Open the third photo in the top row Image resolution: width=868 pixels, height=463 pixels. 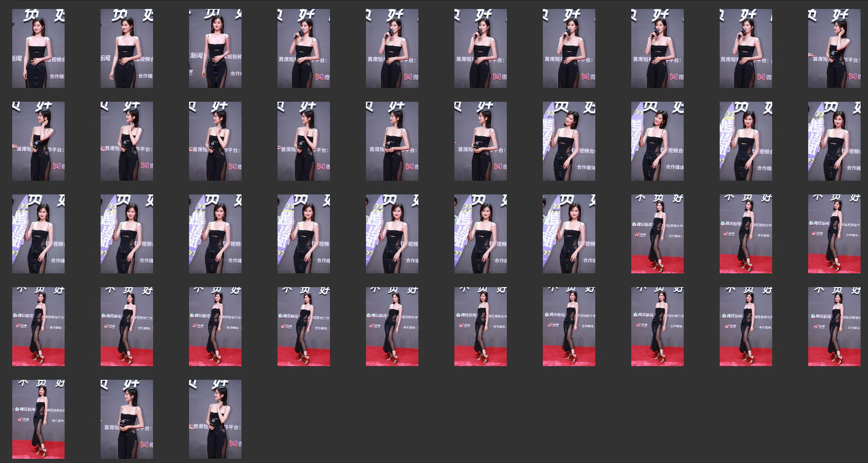pos(215,48)
